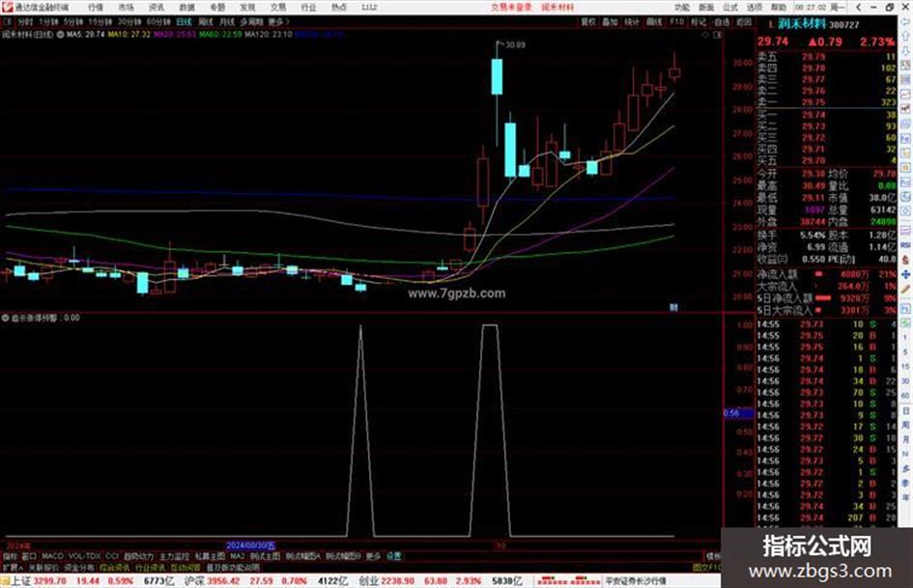Click the 交易未登录 login link
The height and width of the screenshot is (588, 913).
[511, 8]
